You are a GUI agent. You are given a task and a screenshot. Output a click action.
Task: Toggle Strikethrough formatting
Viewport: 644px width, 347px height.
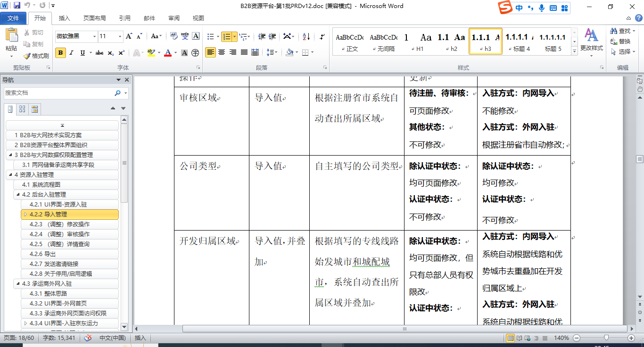[x=99, y=53]
